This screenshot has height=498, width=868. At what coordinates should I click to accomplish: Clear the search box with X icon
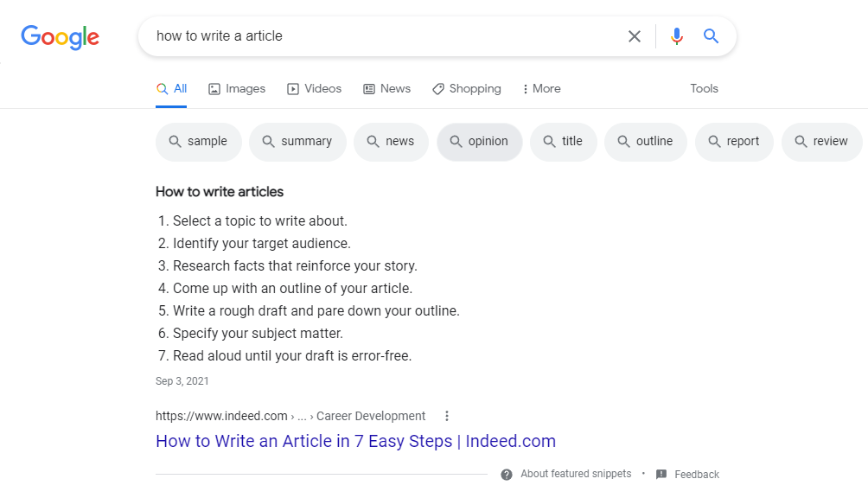pos(635,36)
